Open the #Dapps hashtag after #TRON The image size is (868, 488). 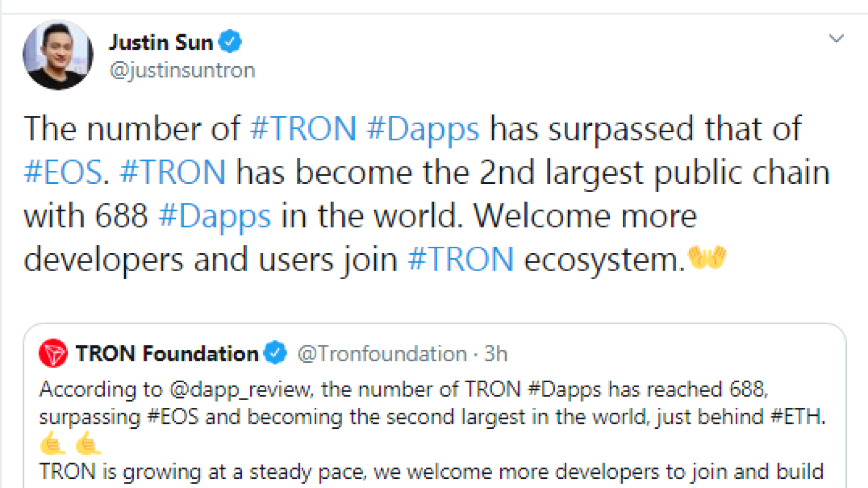423,130
